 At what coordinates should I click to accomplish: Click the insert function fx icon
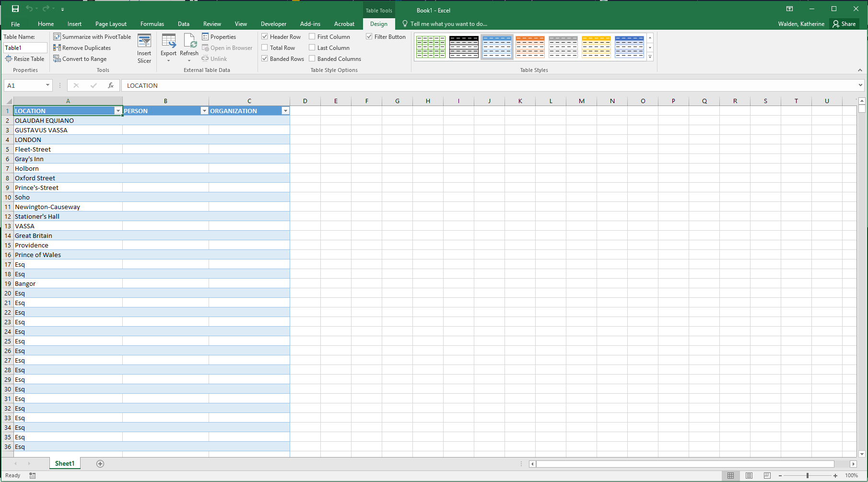coord(111,85)
